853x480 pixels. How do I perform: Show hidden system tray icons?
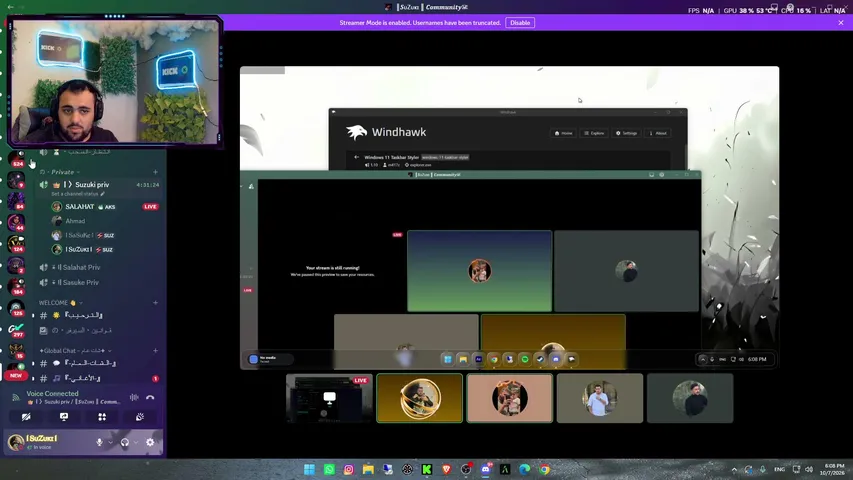tap(734, 469)
